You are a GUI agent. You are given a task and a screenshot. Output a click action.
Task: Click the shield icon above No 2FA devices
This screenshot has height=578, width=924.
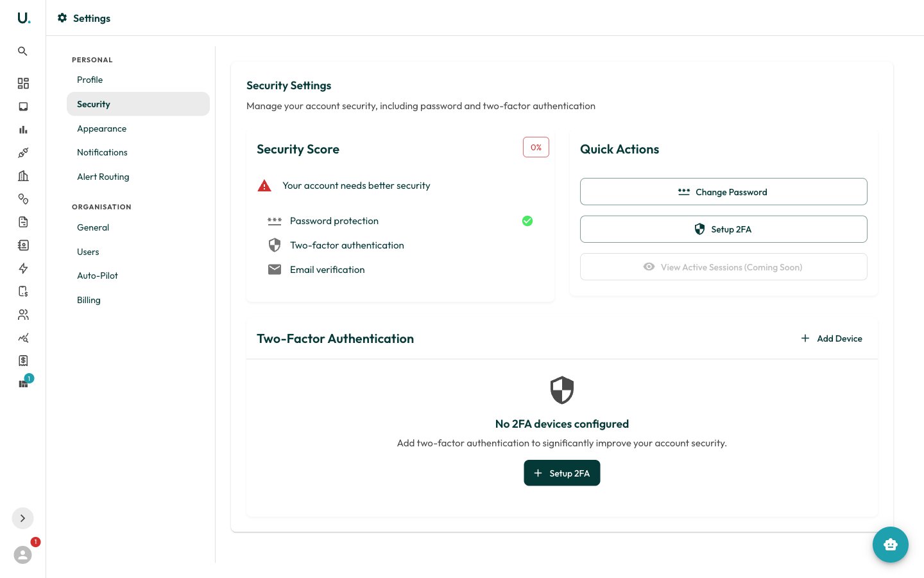(562, 390)
